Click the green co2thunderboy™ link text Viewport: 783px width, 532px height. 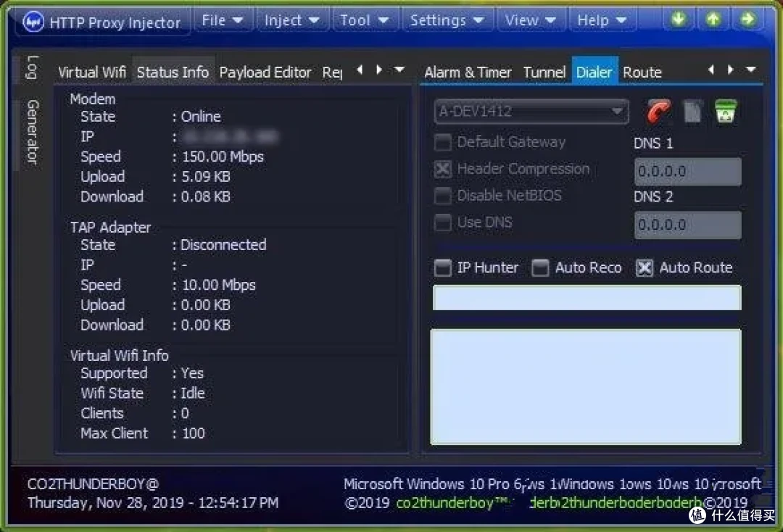click(x=452, y=502)
